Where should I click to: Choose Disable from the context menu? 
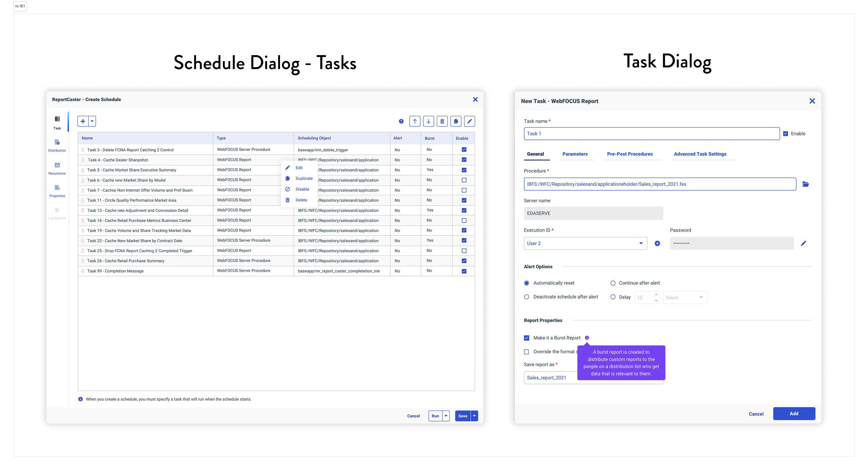click(x=300, y=189)
